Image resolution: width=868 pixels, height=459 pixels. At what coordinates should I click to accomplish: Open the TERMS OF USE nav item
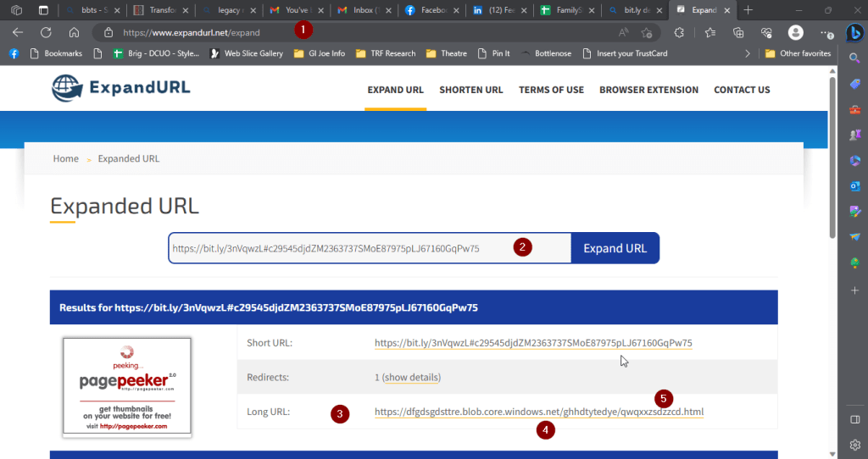tap(551, 90)
